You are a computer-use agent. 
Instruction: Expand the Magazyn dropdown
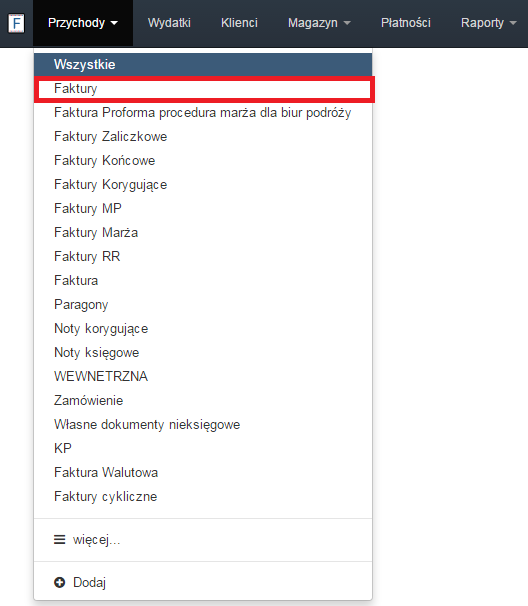pyautogui.click(x=319, y=23)
